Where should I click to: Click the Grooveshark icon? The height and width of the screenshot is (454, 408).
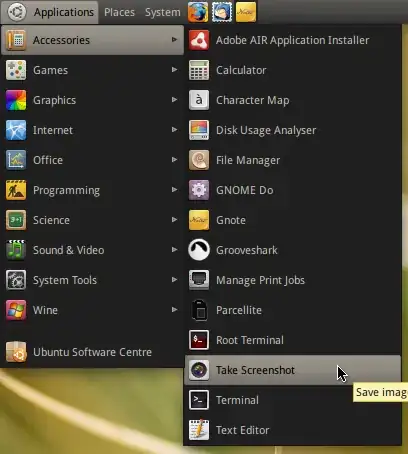point(199,250)
